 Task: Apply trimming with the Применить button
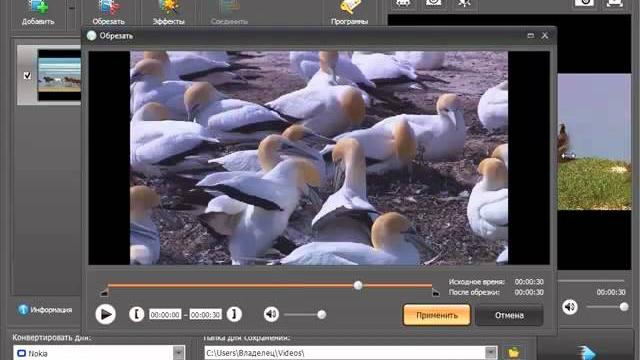437,315
